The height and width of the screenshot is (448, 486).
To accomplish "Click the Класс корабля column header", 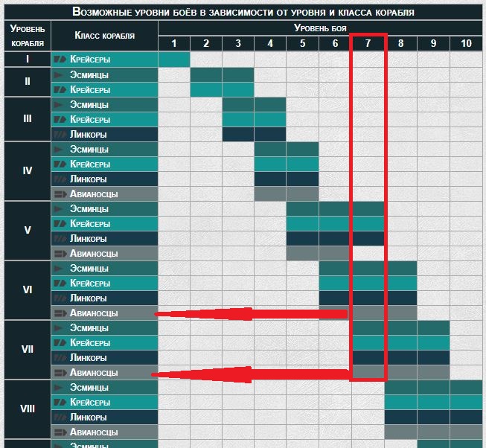I will (x=104, y=36).
